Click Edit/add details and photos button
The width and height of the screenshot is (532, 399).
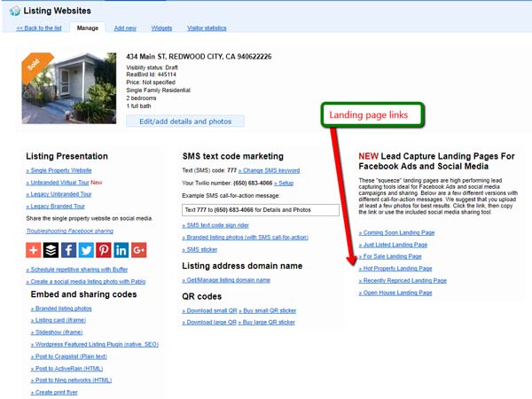click(187, 121)
